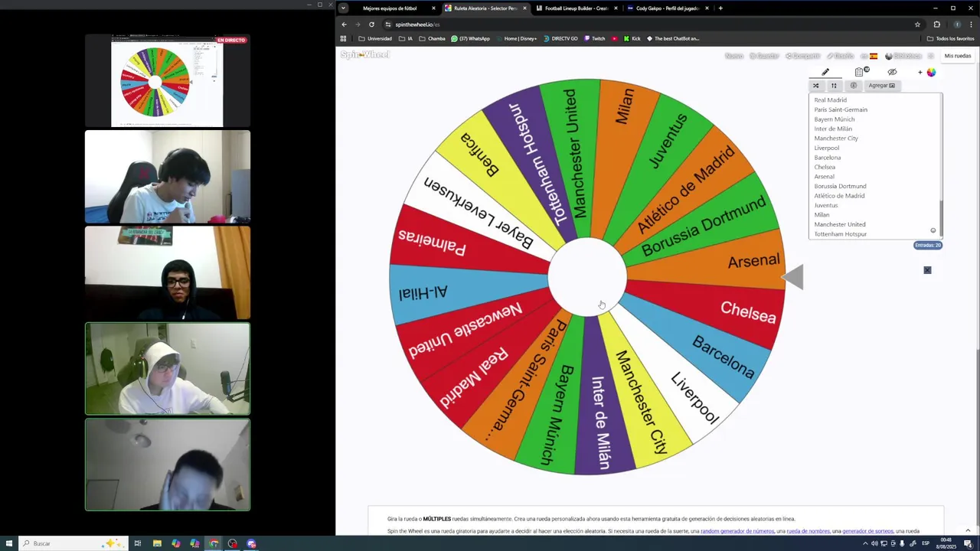Open the Spanish flag language selector
Viewport: 980px width, 551px height.
[x=873, y=56]
